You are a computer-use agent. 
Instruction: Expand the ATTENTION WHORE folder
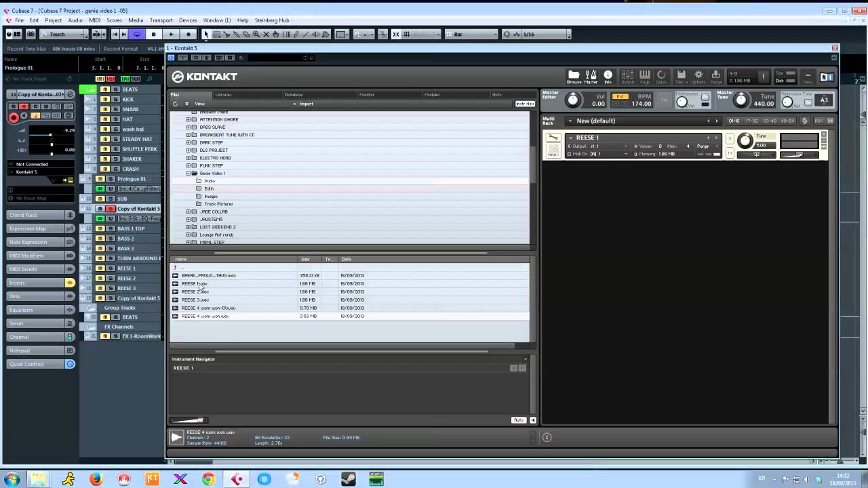[x=189, y=119]
